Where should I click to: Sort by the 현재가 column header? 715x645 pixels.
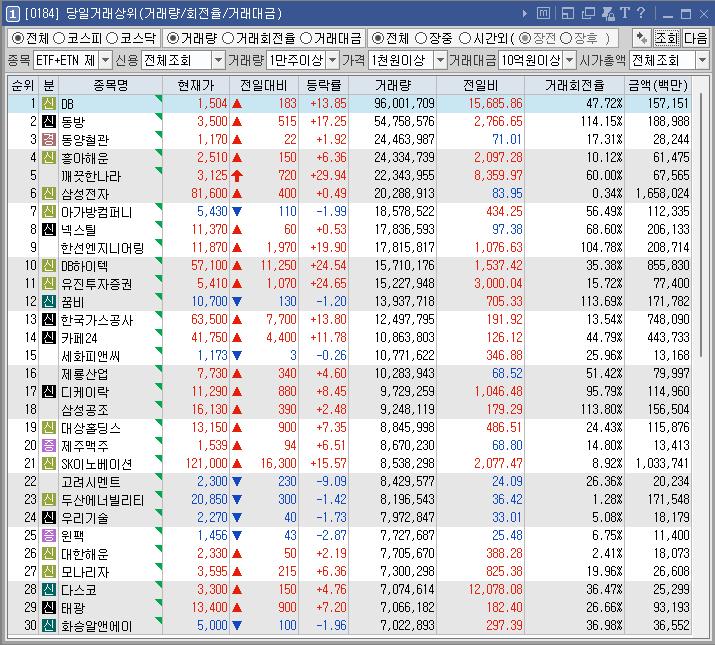point(196,85)
